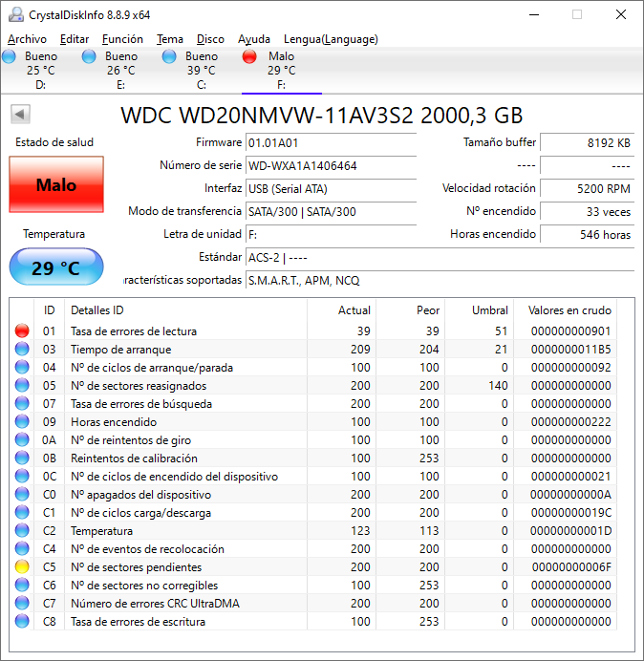The height and width of the screenshot is (661, 644).
Task: Click the Peor column header
Action: click(410, 310)
